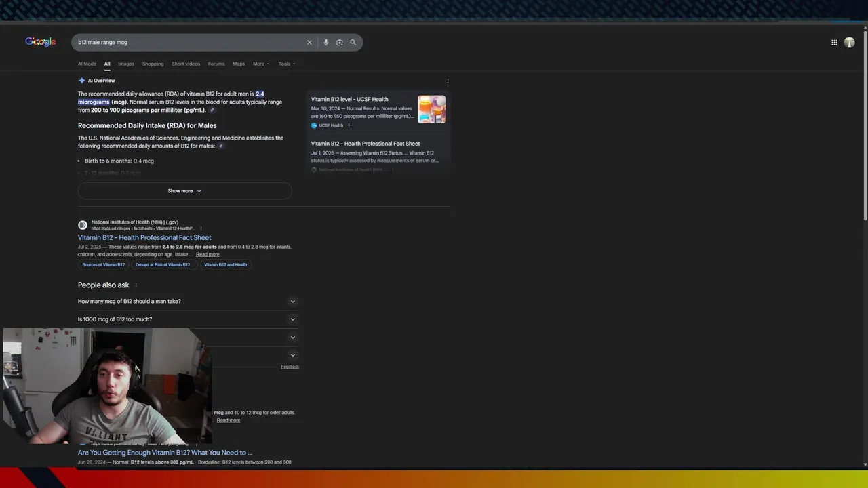868x488 pixels.
Task: Open the Maps tab
Action: tap(239, 64)
